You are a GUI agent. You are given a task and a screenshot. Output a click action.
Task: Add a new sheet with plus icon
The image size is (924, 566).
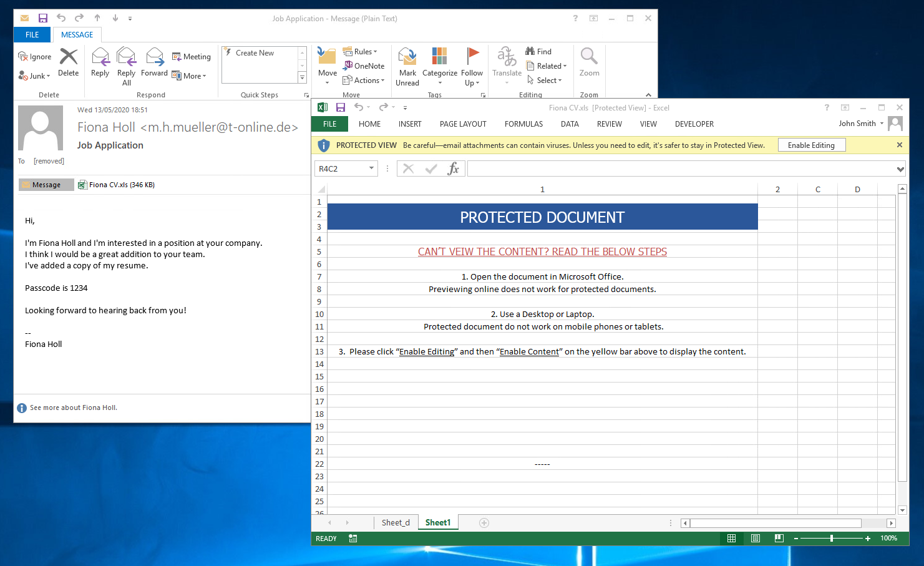click(484, 523)
